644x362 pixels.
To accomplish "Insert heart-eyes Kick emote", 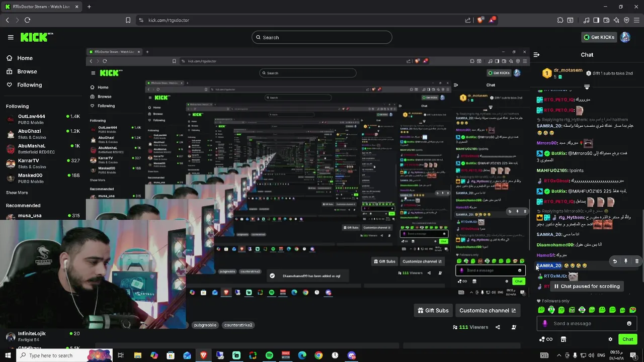I will pos(632,310).
